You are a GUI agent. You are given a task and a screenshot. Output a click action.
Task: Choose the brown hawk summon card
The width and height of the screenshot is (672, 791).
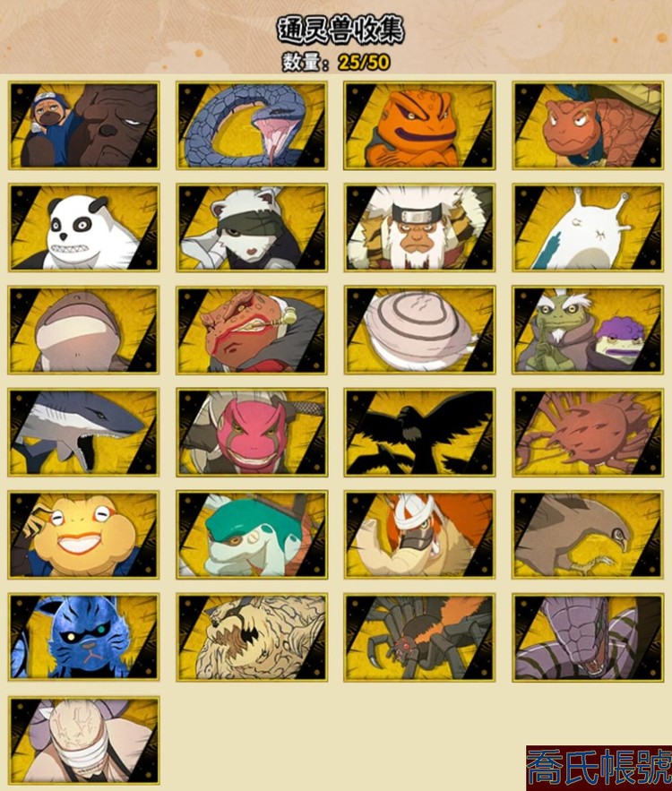pos(588,535)
